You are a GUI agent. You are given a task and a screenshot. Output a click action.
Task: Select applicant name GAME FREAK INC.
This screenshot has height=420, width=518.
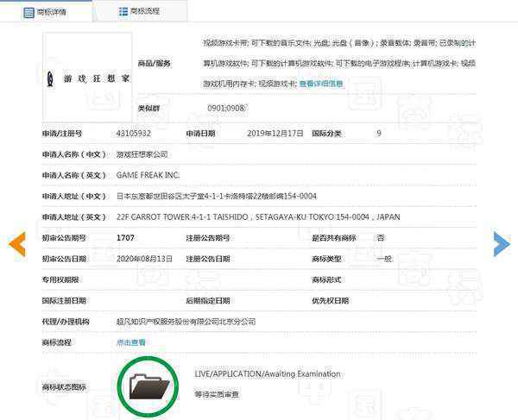pyautogui.click(x=148, y=175)
